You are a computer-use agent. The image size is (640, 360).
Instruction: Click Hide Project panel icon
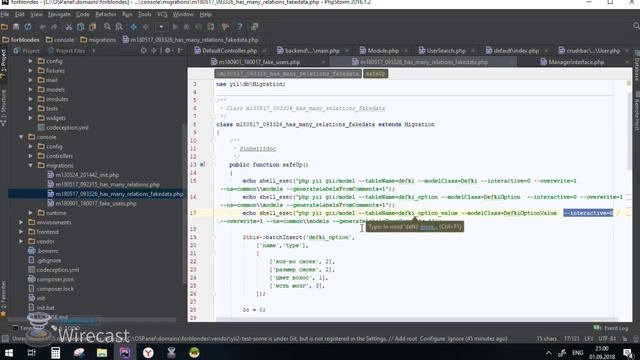[x=180, y=51]
